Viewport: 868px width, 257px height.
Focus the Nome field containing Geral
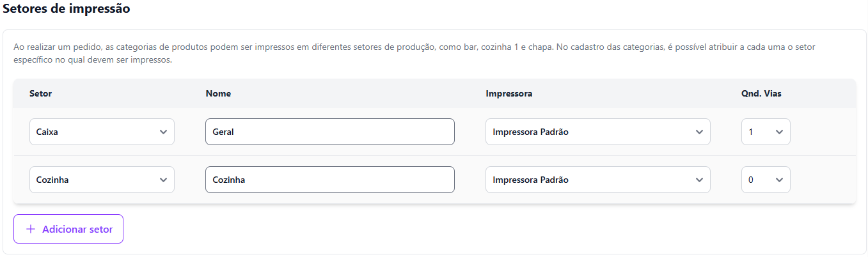pyautogui.click(x=329, y=132)
